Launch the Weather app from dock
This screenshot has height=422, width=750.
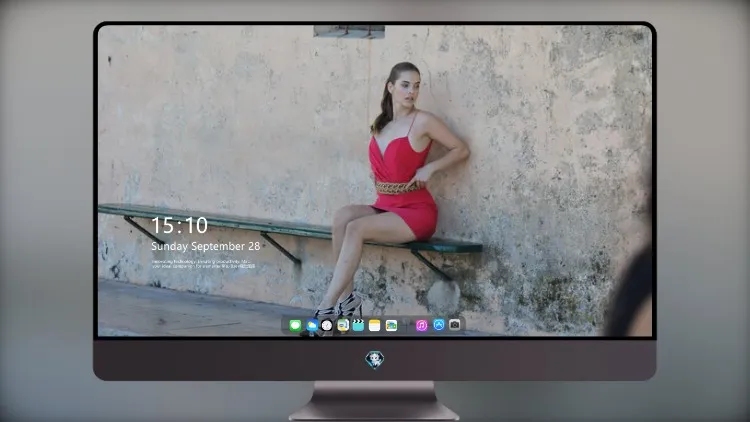tap(311, 326)
